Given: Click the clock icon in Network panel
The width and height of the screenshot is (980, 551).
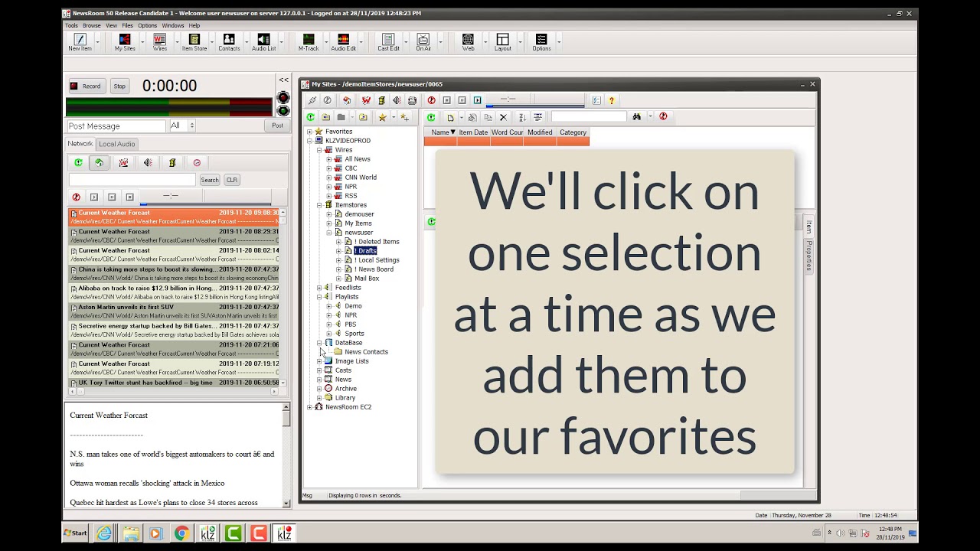Looking at the screenshot, I should point(197,162).
